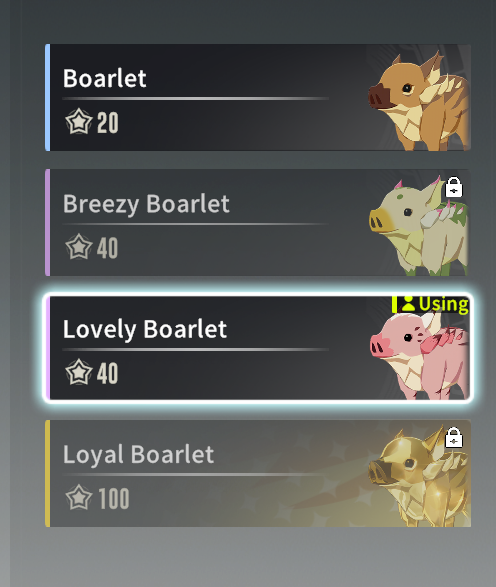Click the blue rarity stripe on Boarlet

tap(48, 97)
